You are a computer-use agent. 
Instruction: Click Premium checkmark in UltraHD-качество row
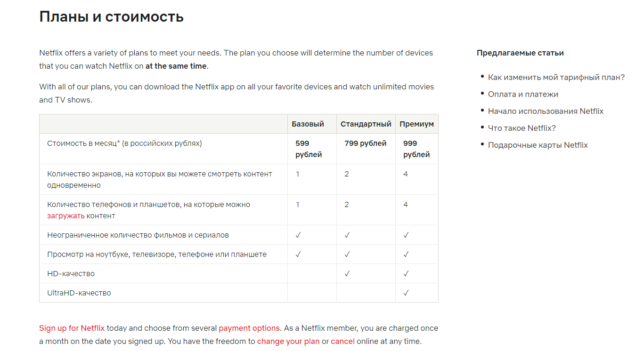click(x=406, y=293)
